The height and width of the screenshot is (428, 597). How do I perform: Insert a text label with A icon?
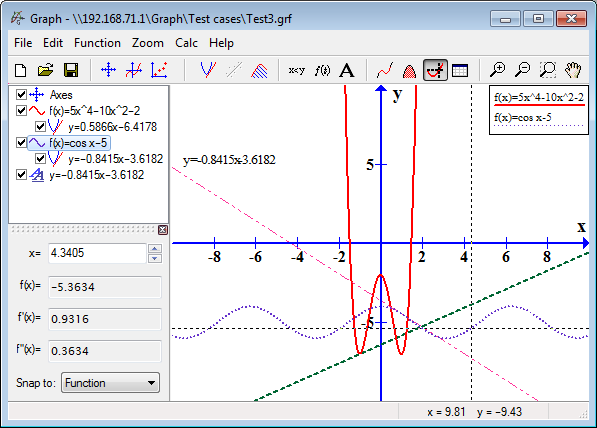point(346,70)
